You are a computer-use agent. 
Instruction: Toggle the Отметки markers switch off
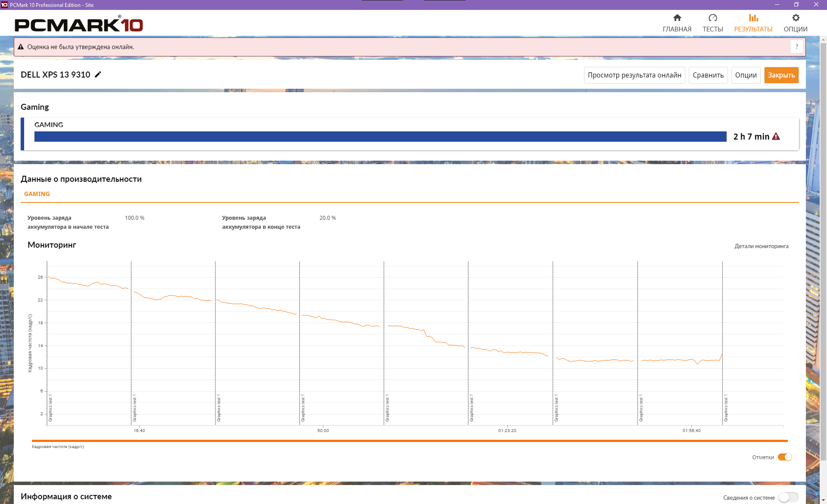pyautogui.click(x=784, y=457)
